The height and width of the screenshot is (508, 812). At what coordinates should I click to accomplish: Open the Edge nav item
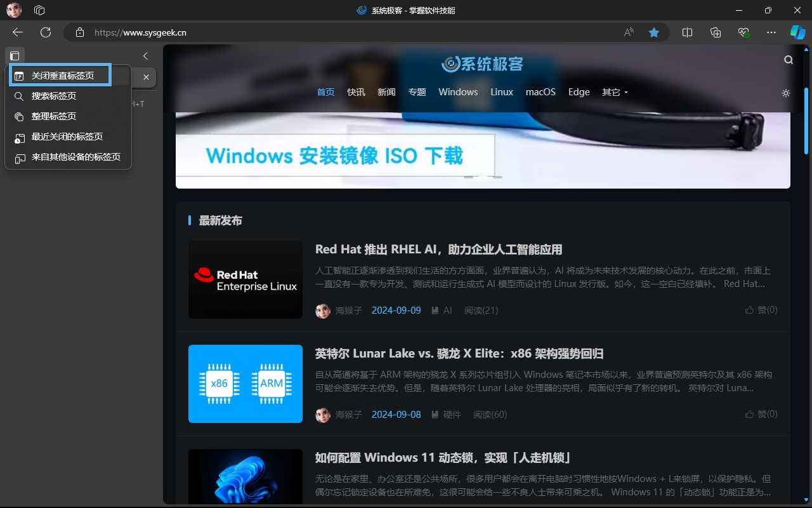click(579, 92)
